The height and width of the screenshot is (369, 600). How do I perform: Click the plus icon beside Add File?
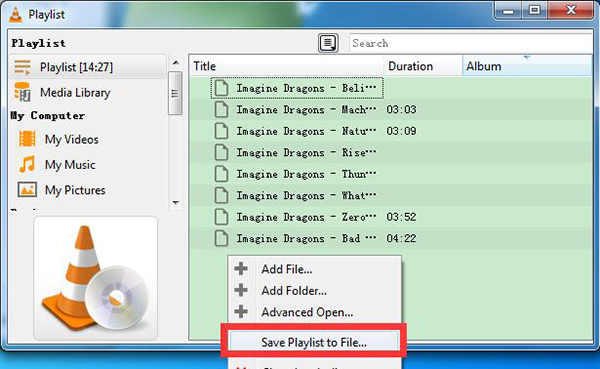(241, 269)
